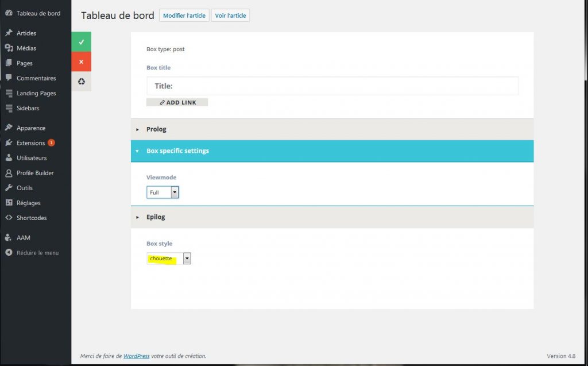Viewport: 588px width, 366px height.
Task: Click Réduire le menu label
Action: pyautogui.click(x=37, y=253)
